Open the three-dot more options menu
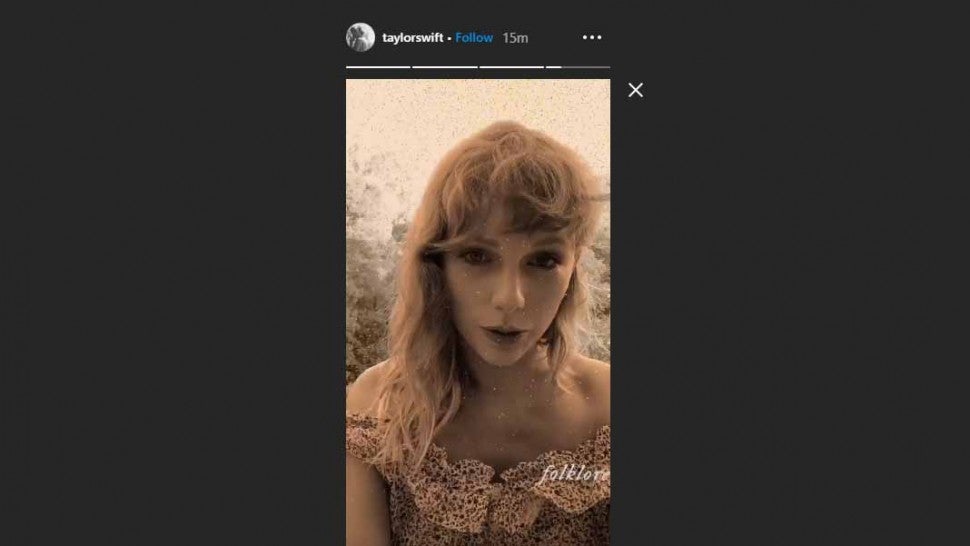 pos(591,37)
